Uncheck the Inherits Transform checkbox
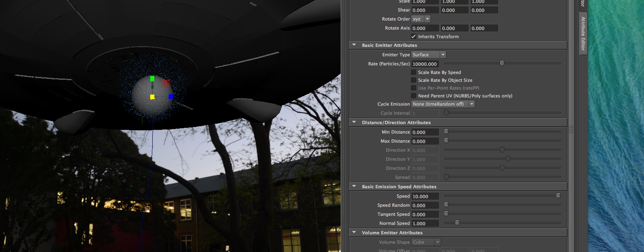This screenshot has height=252, width=644. coord(414,37)
